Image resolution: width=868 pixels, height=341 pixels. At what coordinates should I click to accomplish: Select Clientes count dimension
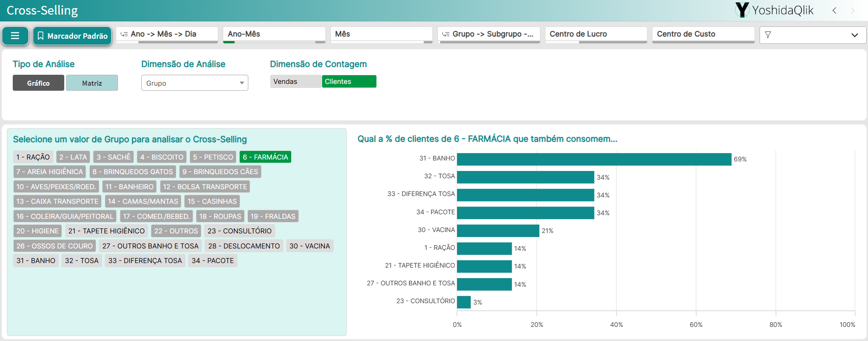pos(349,82)
